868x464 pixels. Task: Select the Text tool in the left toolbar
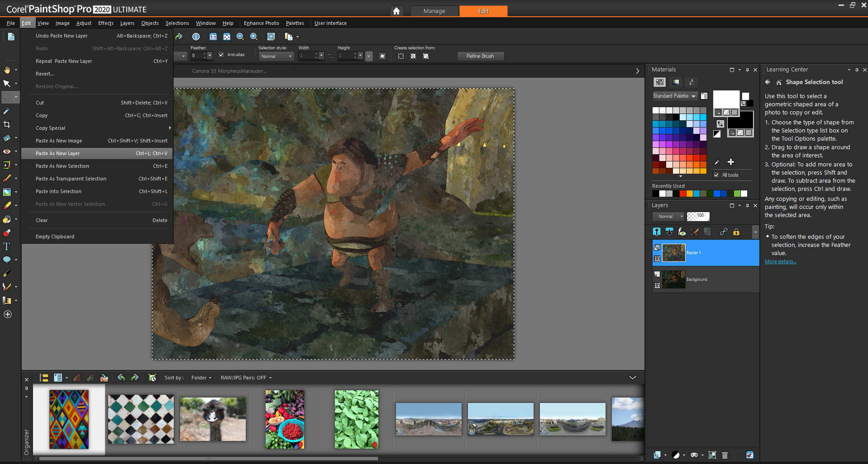(7, 246)
